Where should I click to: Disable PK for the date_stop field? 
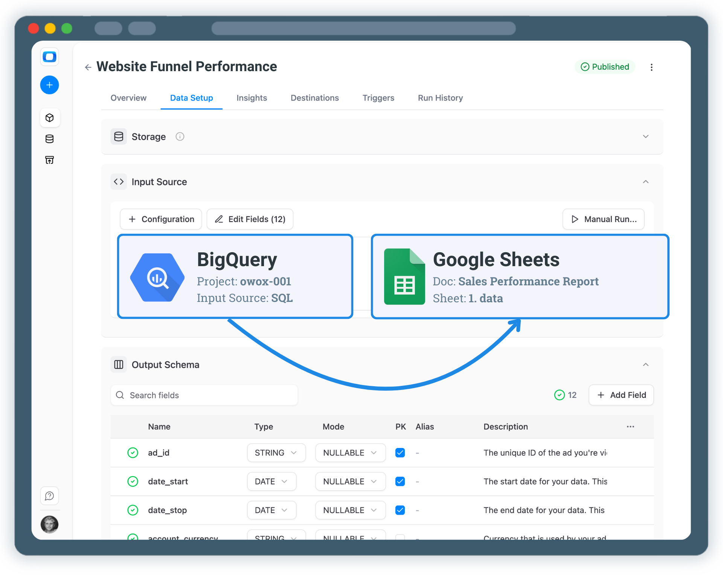[x=400, y=510]
